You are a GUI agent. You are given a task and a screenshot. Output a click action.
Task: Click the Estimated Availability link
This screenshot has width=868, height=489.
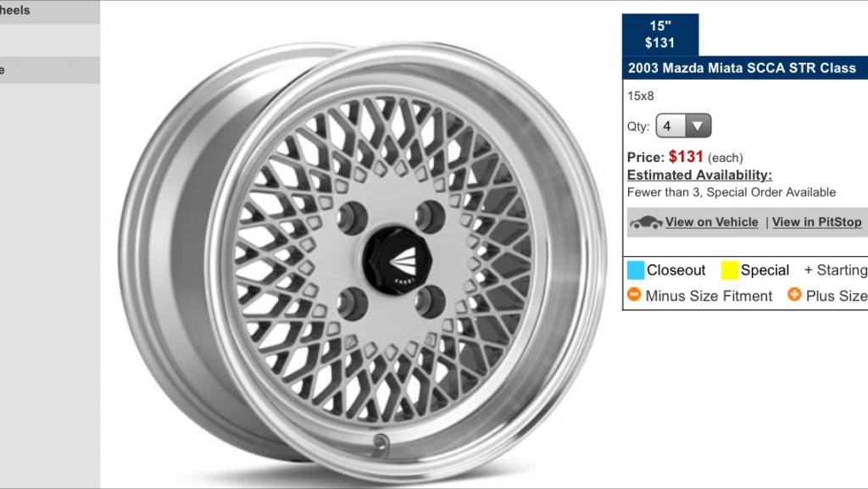[699, 175]
